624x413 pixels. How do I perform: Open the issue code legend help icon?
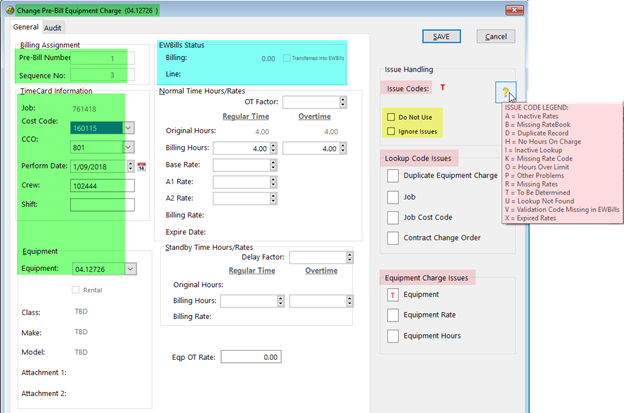pyautogui.click(x=506, y=92)
